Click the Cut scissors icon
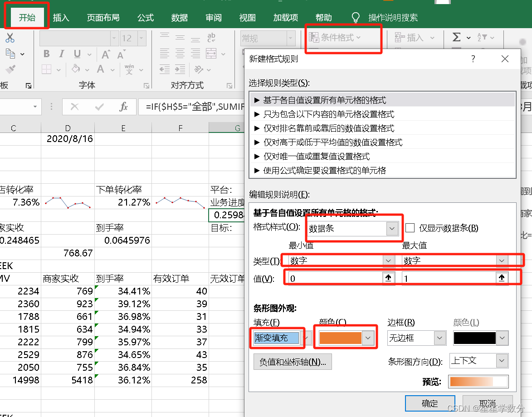 (x=10, y=38)
